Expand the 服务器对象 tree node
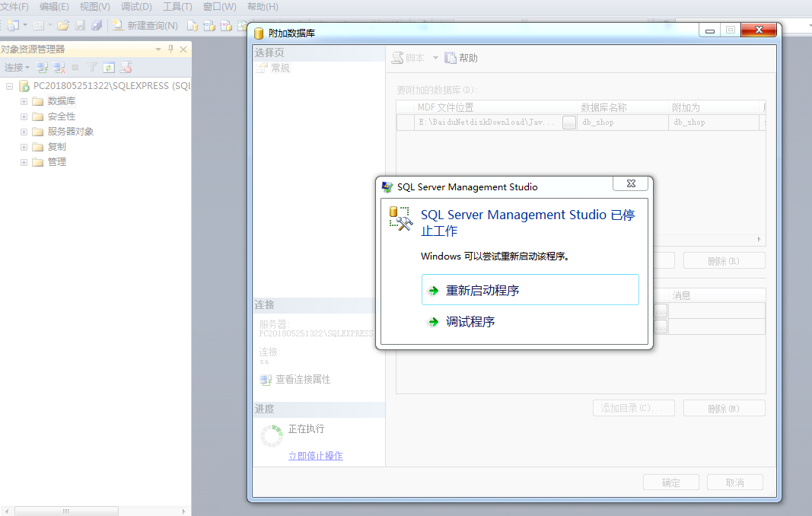The width and height of the screenshot is (812, 516). pyautogui.click(x=24, y=132)
